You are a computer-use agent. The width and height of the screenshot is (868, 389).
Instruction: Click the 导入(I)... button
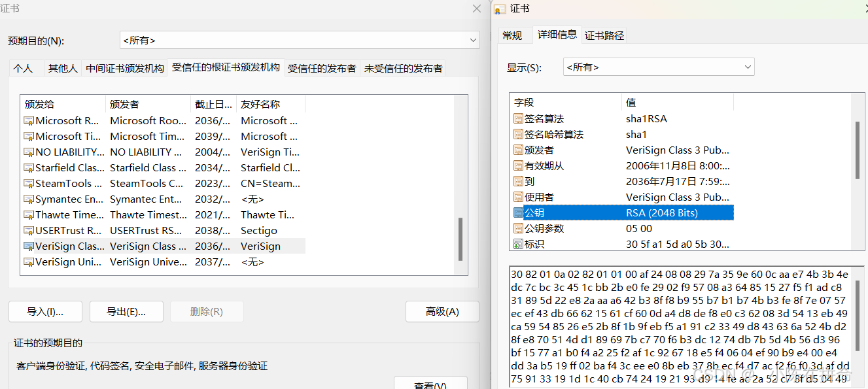click(45, 312)
